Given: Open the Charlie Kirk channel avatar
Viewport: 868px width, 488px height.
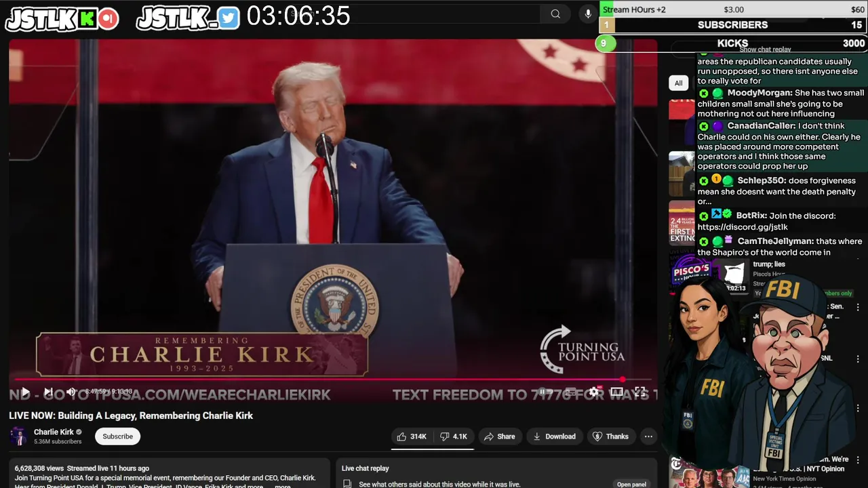Looking at the screenshot, I should [19, 436].
